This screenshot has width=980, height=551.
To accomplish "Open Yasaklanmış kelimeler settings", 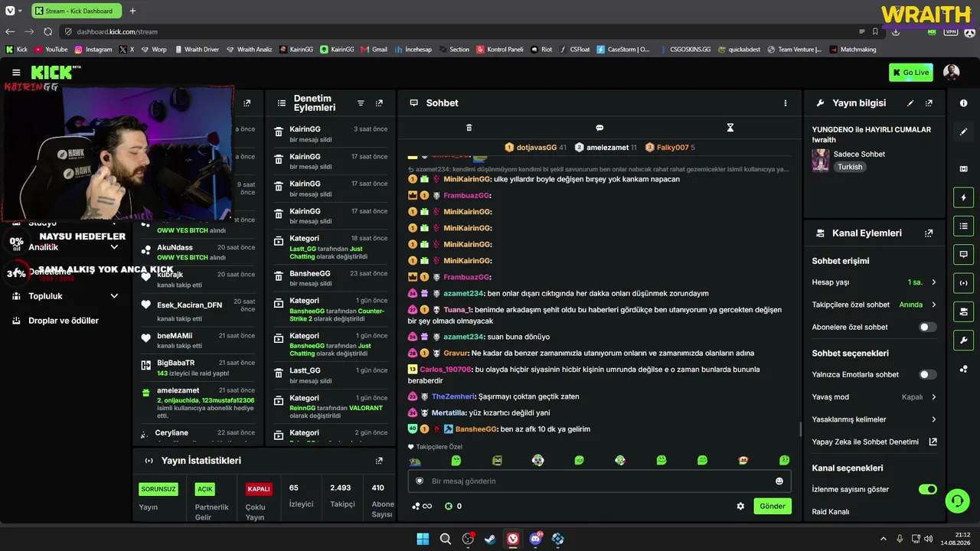I will (x=874, y=419).
